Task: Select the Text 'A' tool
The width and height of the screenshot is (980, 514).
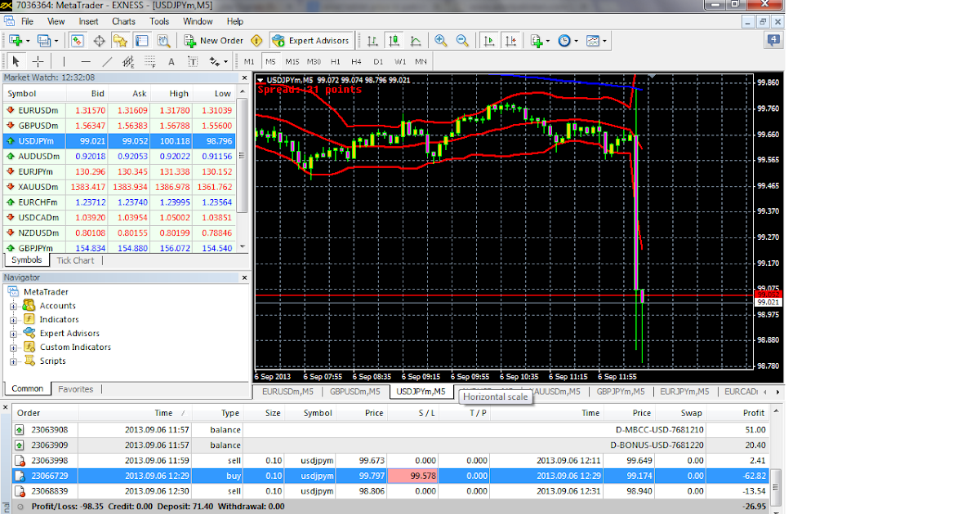Action: click(x=171, y=61)
